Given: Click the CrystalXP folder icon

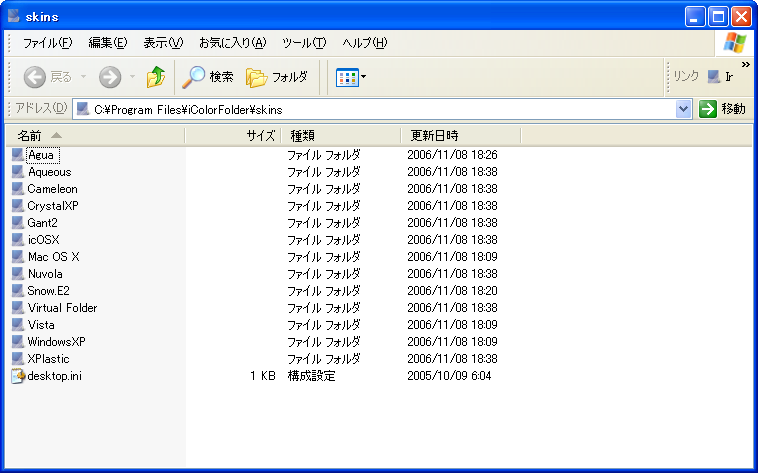Looking at the screenshot, I should pyautogui.click(x=18, y=206).
